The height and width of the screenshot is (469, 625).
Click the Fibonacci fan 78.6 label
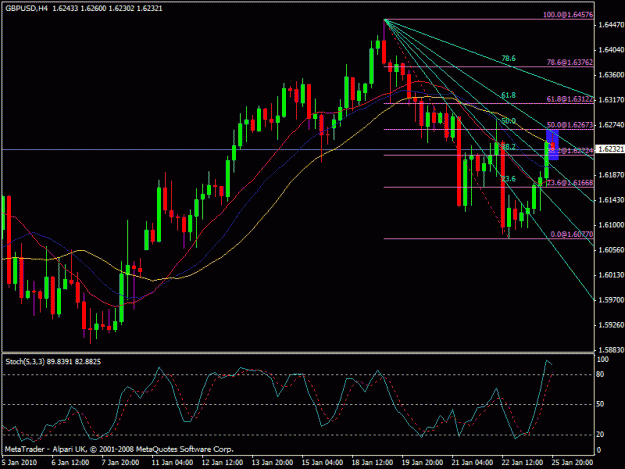(508, 59)
